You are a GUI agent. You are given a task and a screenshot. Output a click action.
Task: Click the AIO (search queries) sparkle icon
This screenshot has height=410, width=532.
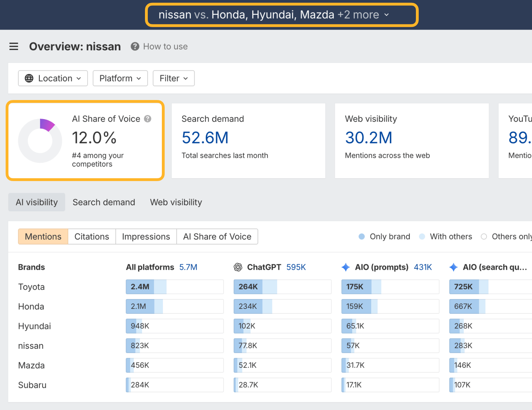click(x=454, y=267)
